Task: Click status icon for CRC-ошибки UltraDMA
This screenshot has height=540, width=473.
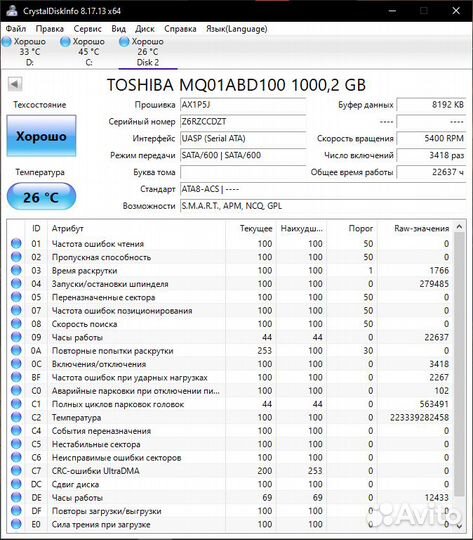Action: coord(16,471)
